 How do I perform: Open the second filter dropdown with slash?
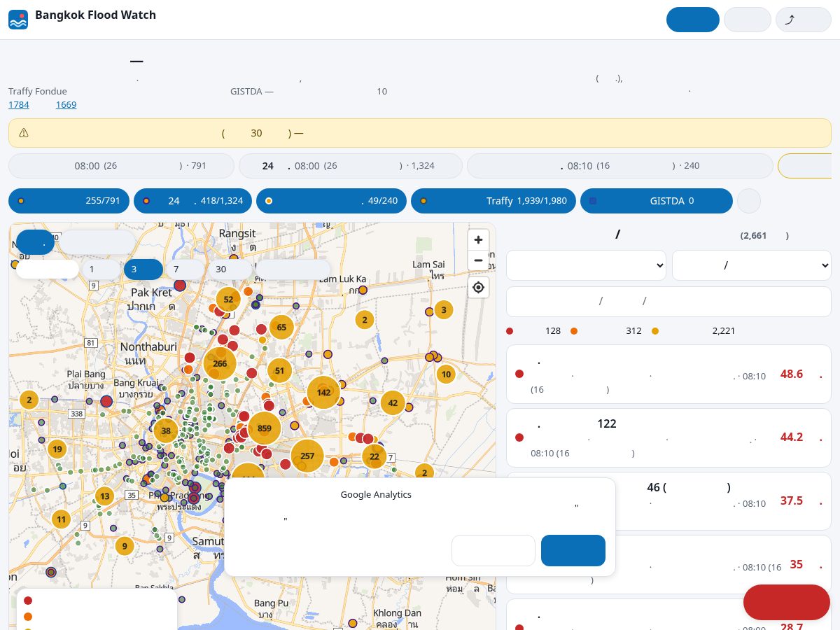click(x=752, y=265)
